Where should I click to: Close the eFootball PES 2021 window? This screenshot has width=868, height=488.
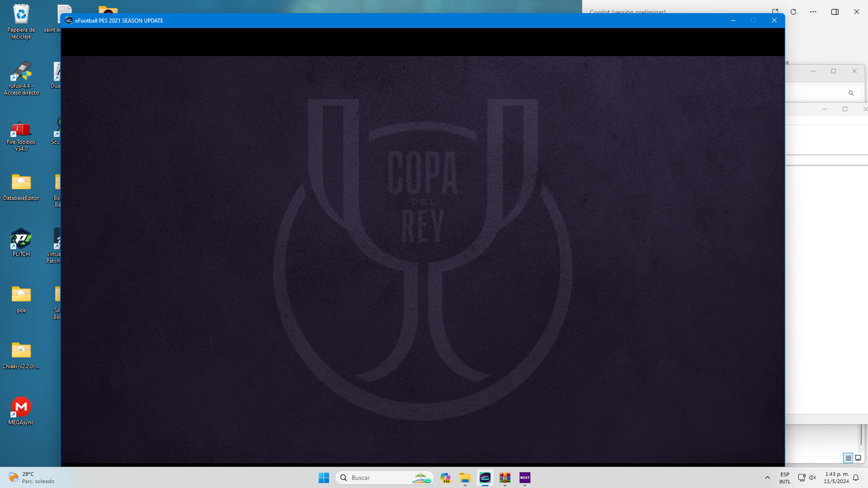pyautogui.click(x=774, y=20)
